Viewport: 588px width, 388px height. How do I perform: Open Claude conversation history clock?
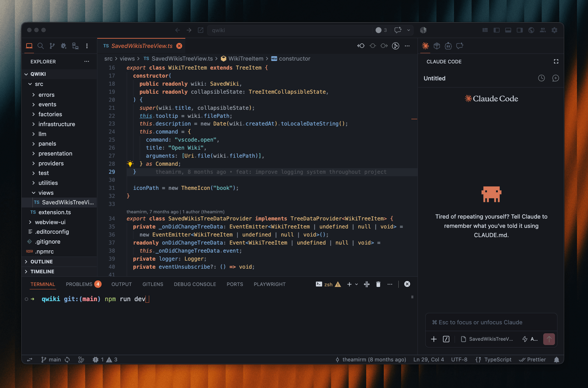[541, 78]
